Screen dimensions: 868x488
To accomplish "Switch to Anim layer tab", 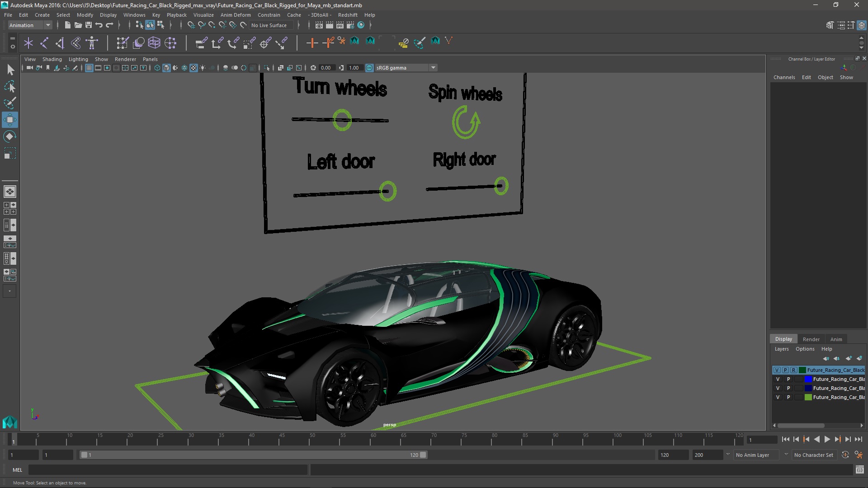I will (x=836, y=339).
